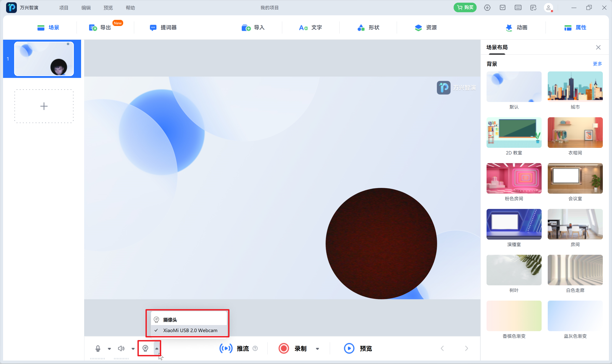Switch to the 属性 tab
Screen dimensions: 612x364
575,28
